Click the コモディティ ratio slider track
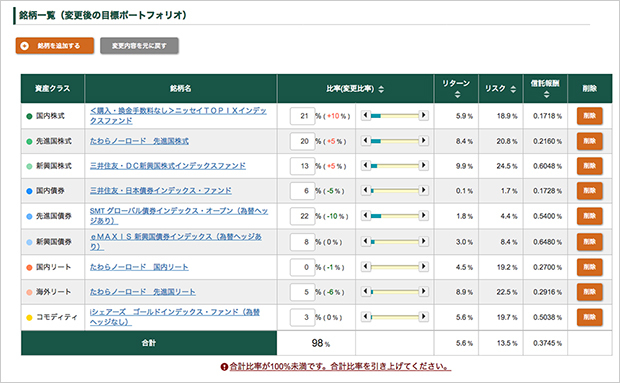The width and height of the screenshot is (620, 383). [395, 317]
